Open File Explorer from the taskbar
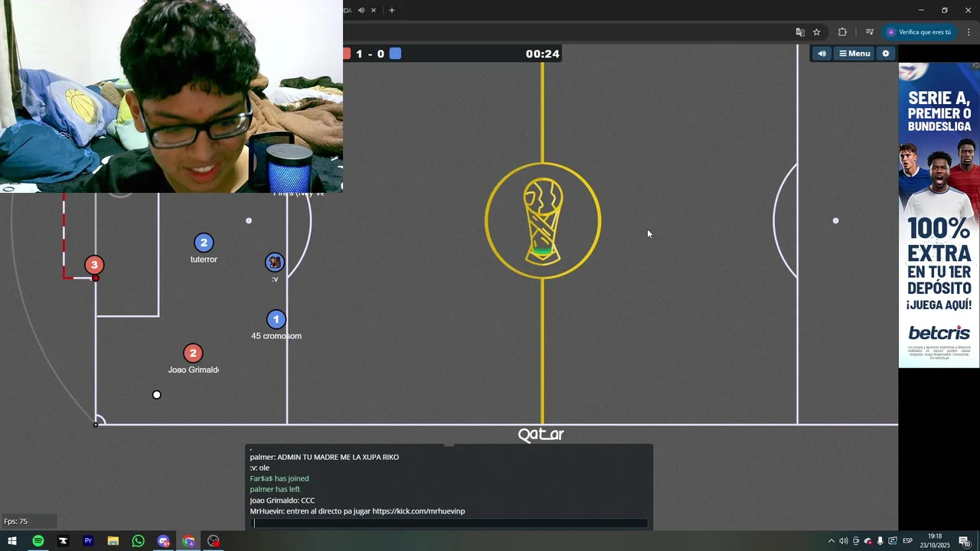Screen dimensions: 980x551 click(x=113, y=541)
